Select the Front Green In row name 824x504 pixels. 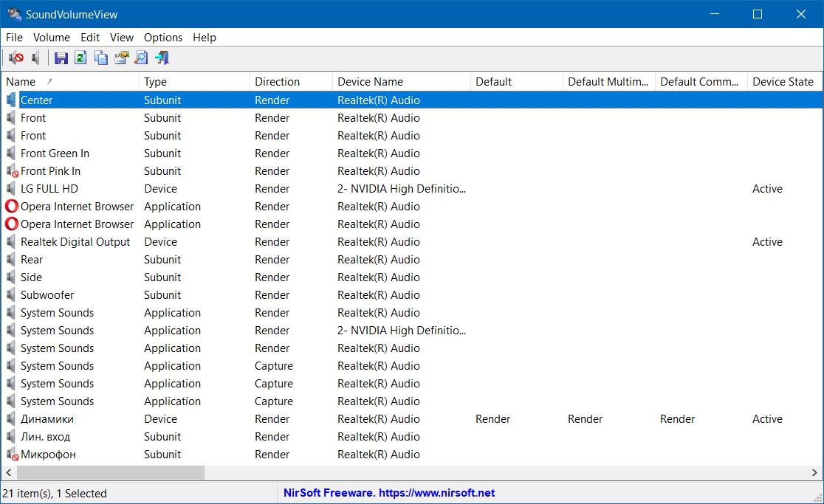(55, 153)
